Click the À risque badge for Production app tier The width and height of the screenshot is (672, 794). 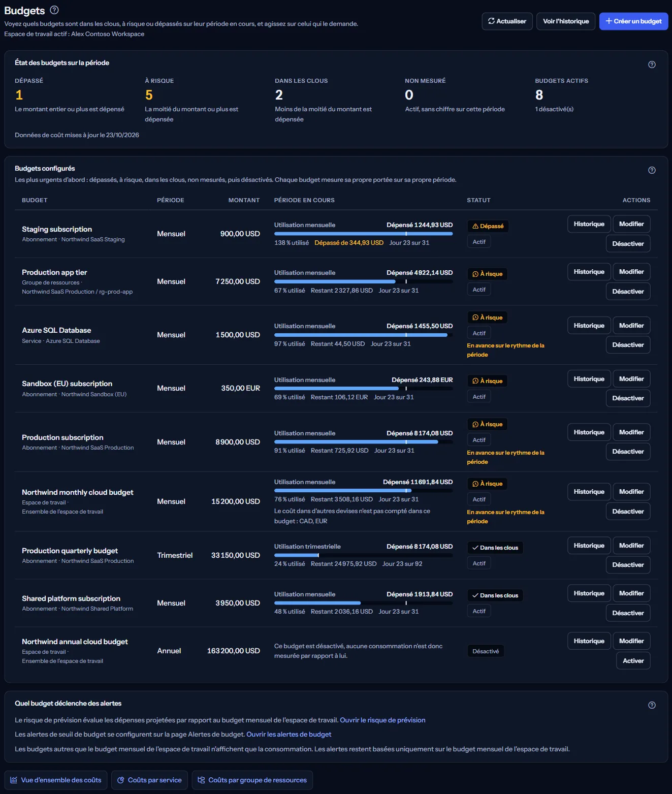[487, 274]
